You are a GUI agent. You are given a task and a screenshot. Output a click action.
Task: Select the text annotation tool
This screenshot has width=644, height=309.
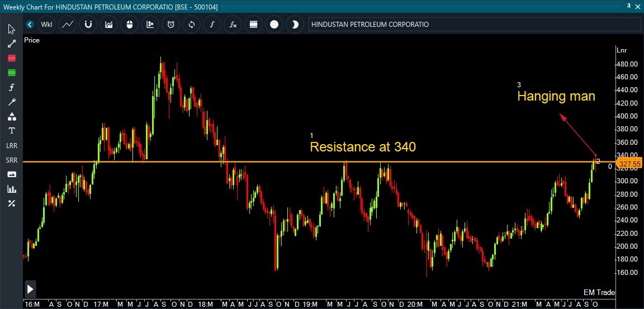click(x=12, y=131)
